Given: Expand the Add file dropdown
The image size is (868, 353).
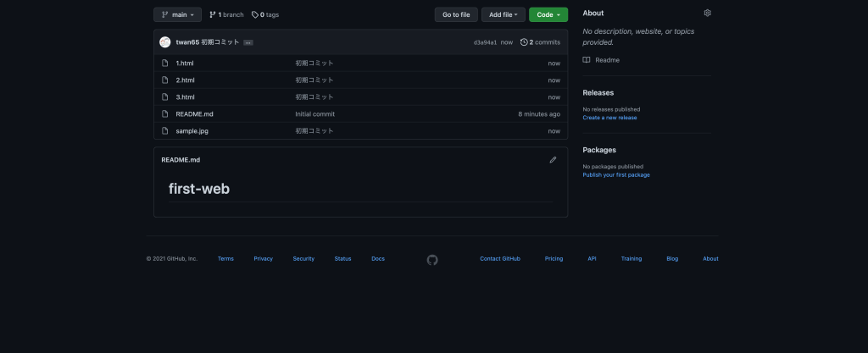Looking at the screenshot, I should click(503, 14).
